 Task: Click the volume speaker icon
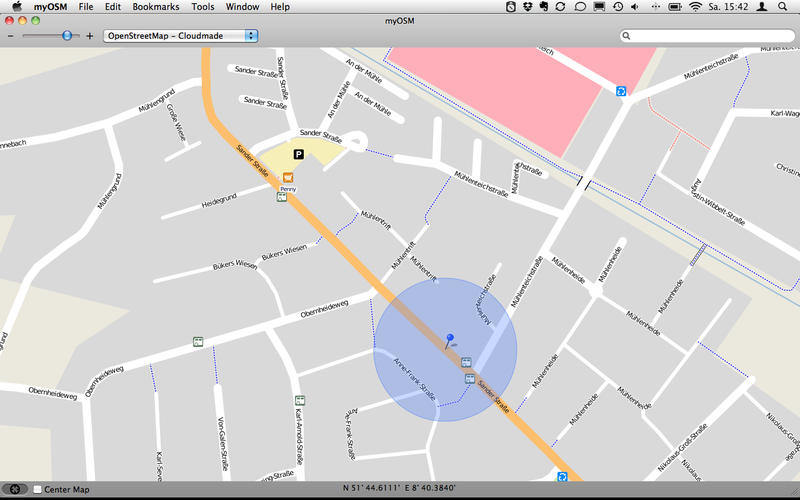click(635, 7)
